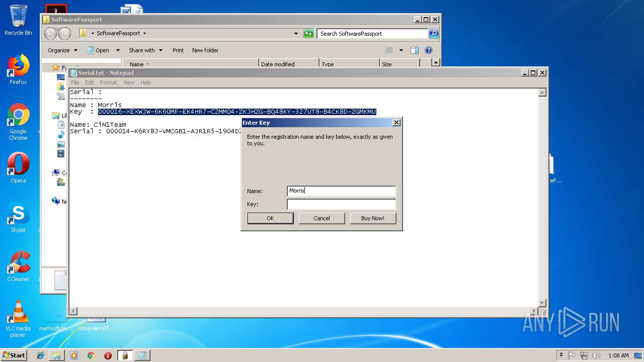Click the 'Name: CiN1Team' line
The image size is (644, 362).
click(x=98, y=125)
